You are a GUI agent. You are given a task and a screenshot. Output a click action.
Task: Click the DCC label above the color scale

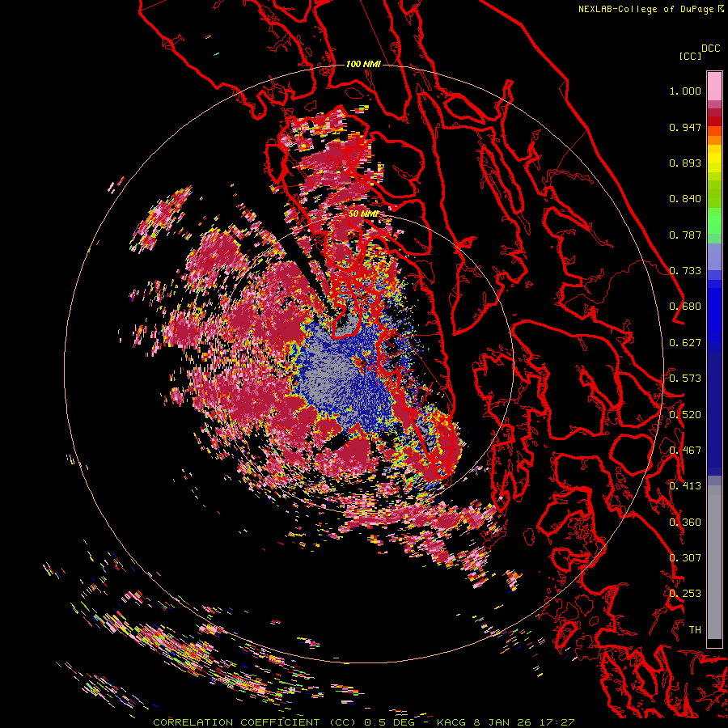[x=710, y=49]
